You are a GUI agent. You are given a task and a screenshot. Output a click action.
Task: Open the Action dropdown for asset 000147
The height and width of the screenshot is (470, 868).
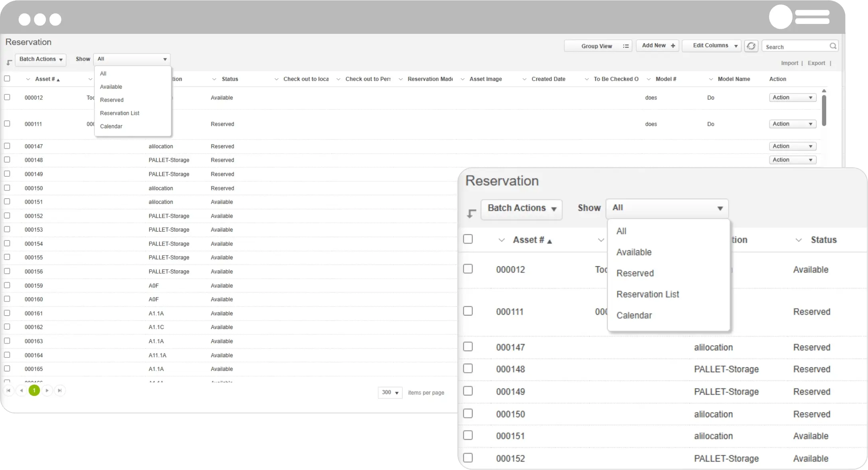pos(792,146)
